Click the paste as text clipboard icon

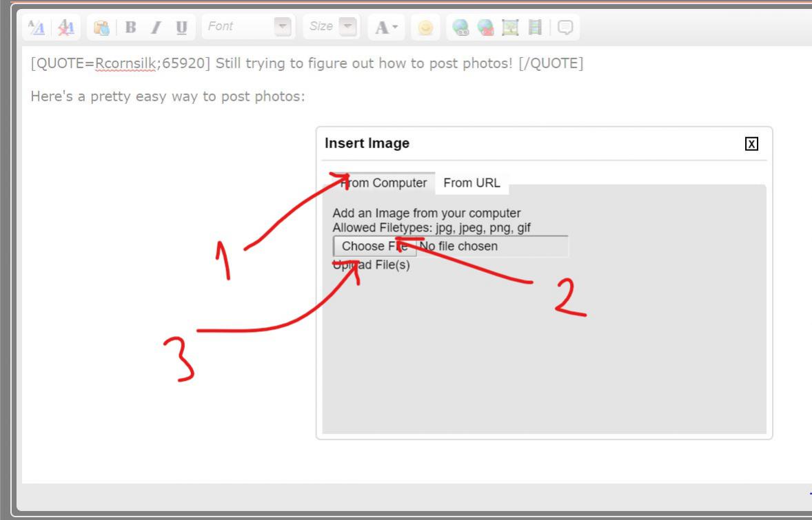coord(102,28)
